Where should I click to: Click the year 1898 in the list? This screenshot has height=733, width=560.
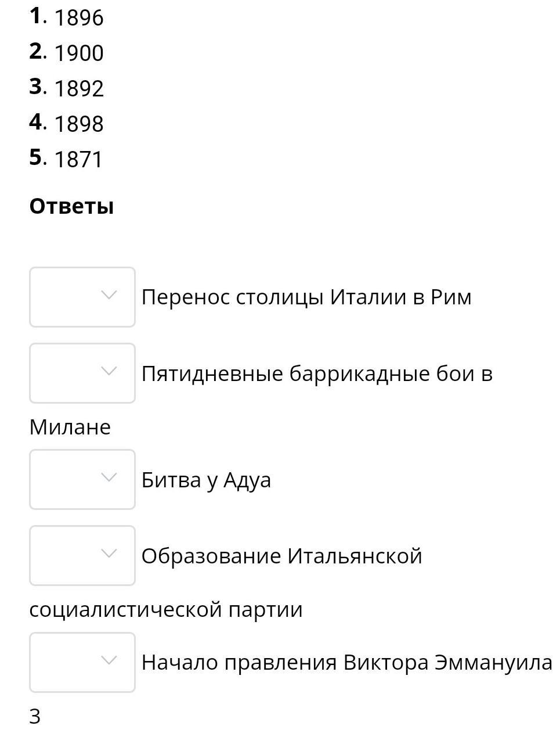click(79, 124)
